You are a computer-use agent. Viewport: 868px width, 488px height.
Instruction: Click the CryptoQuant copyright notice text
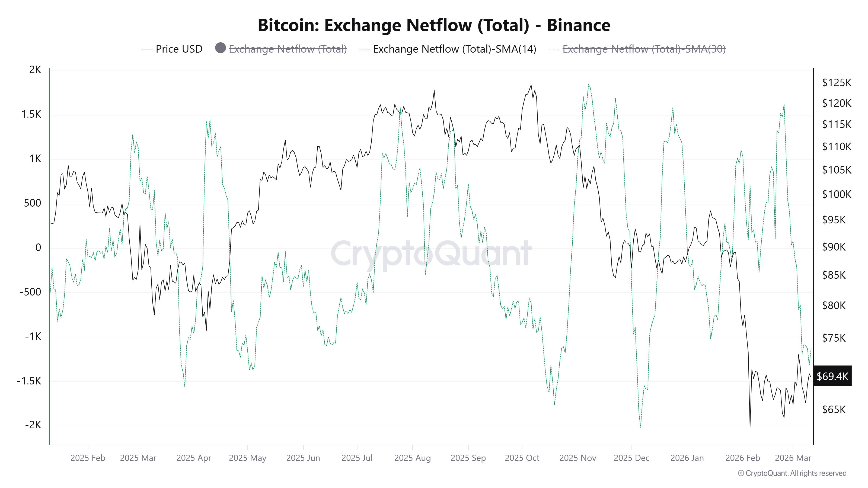pyautogui.click(x=792, y=473)
